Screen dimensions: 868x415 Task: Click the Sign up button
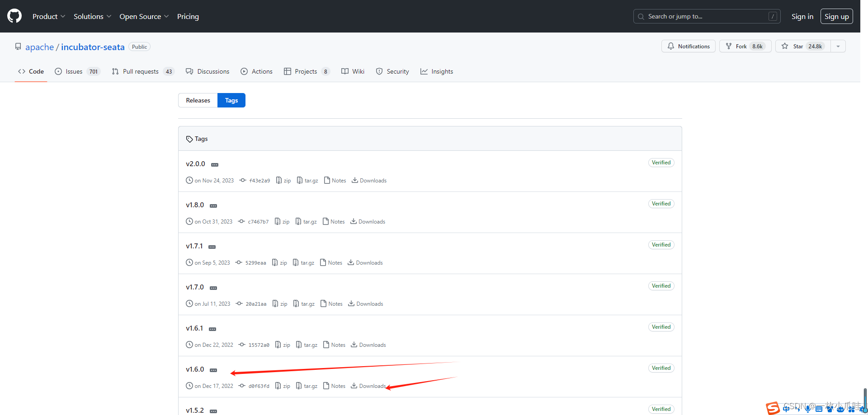836,16
